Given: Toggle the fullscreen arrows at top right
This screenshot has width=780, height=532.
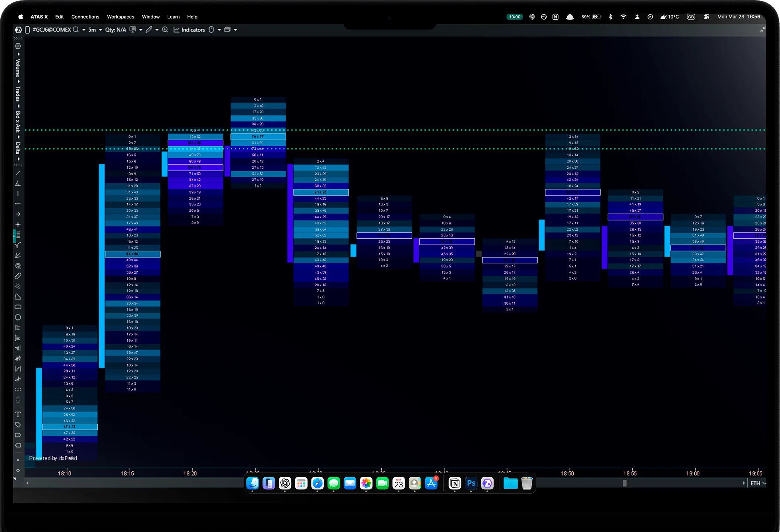Looking at the screenshot, I should pos(763,30).
